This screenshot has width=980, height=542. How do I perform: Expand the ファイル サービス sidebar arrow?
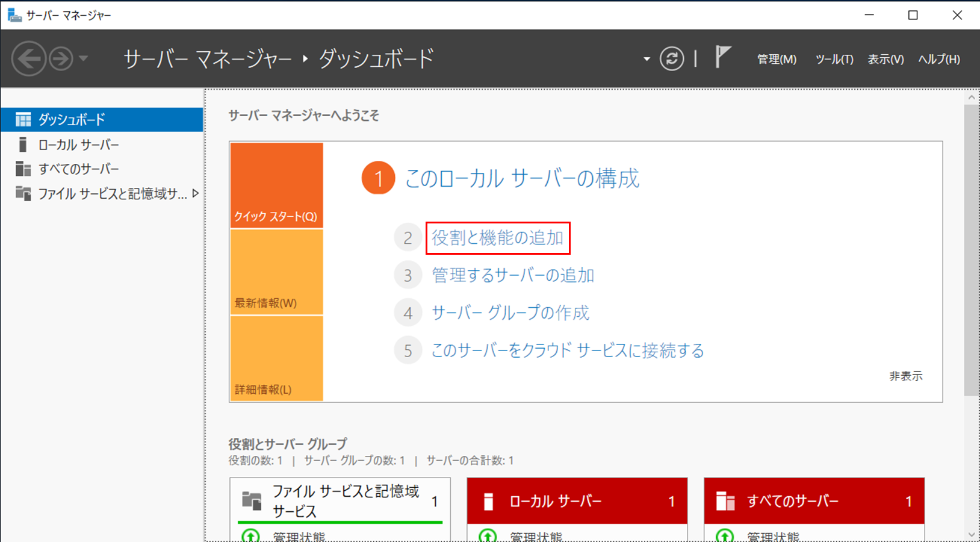195,193
